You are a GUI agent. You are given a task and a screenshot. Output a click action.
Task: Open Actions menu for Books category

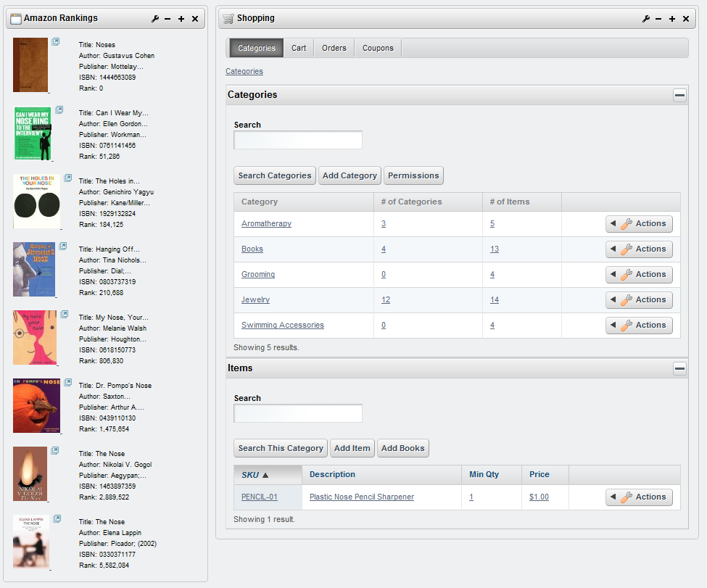pos(639,249)
